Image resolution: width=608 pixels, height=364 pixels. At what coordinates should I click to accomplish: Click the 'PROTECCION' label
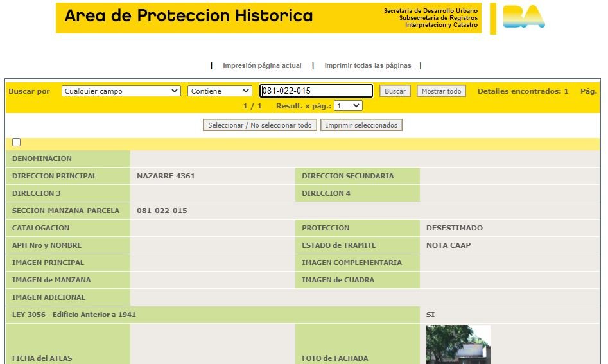(326, 228)
